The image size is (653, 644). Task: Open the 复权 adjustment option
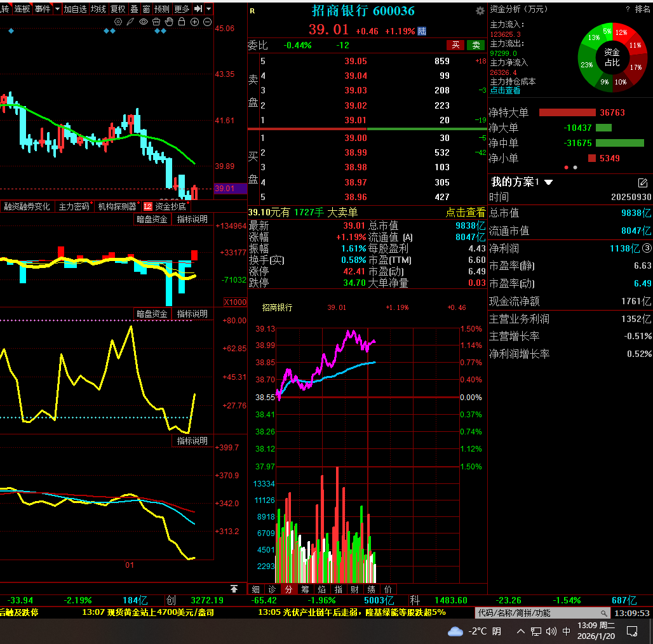click(118, 9)
